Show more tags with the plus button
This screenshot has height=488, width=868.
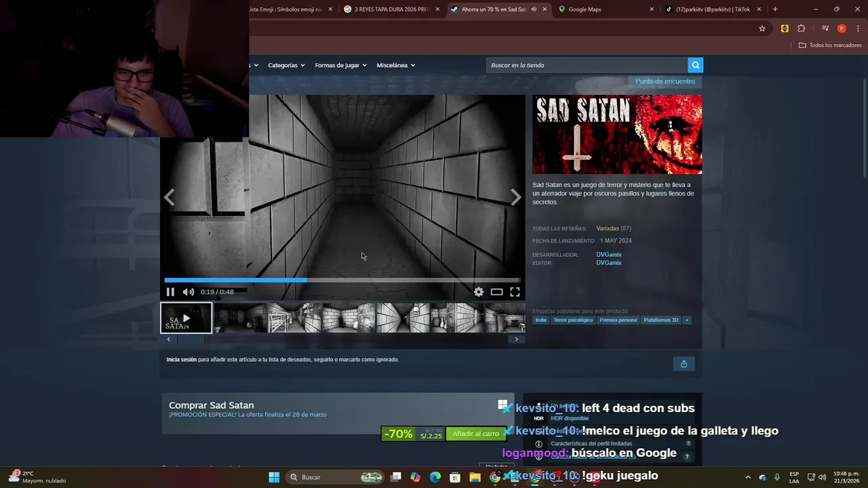click(x=687, y=320)
